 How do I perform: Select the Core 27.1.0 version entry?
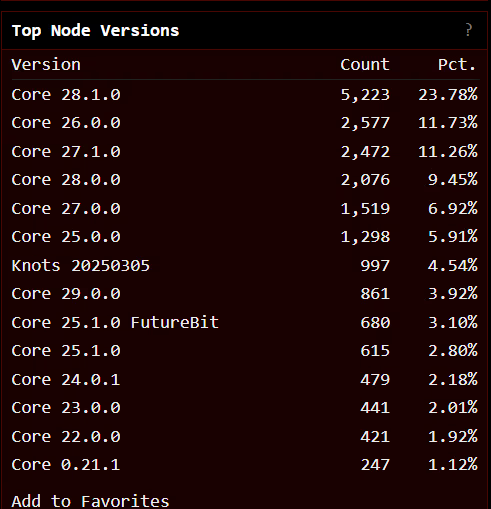245,152
